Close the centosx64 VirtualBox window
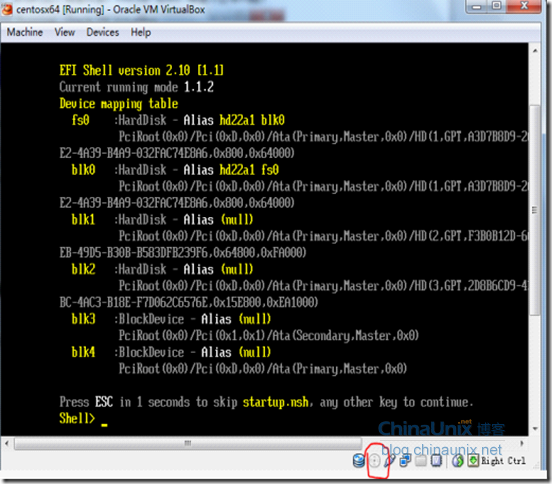 (x=523, y=6)
